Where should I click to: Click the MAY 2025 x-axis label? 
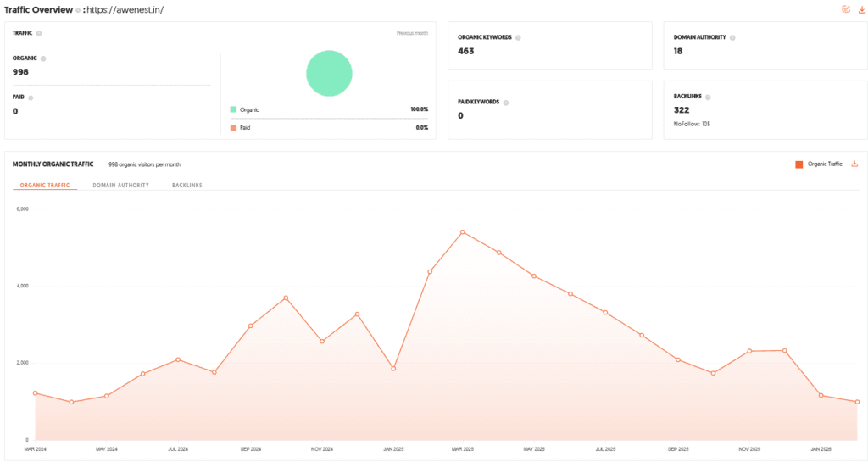click(x=534, y=449)
